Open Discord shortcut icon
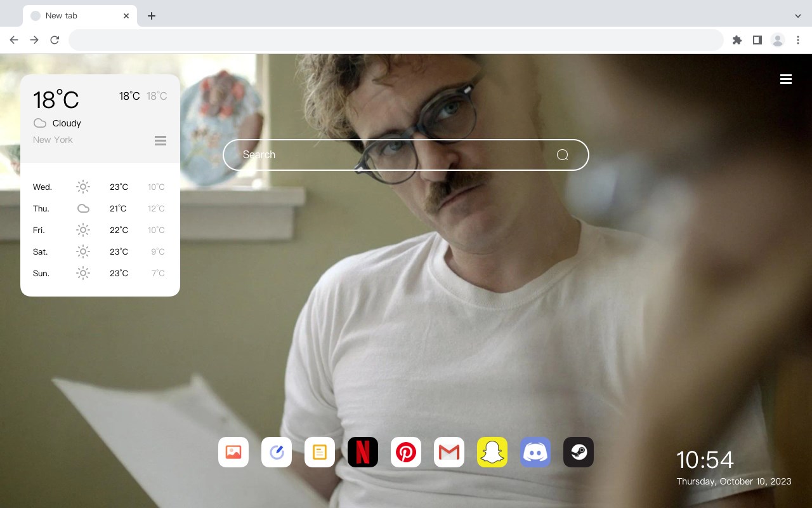This screenshot has width=812, height=508. coord(535,452)
